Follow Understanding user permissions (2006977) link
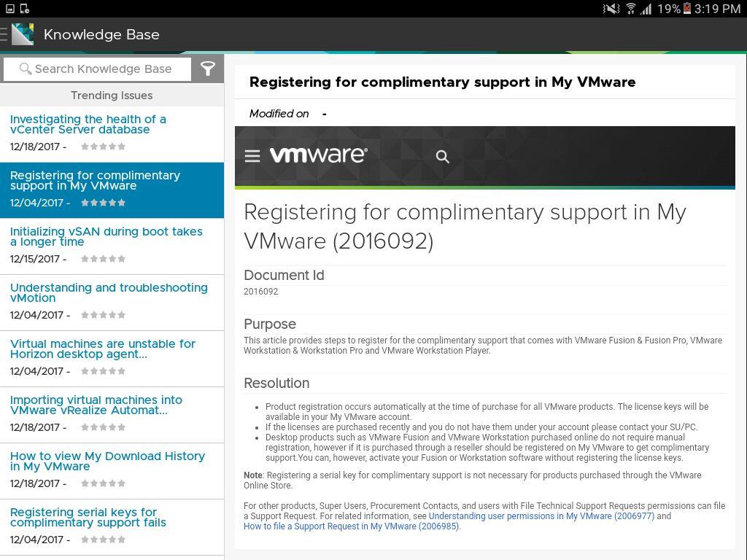Image resolution: width=747 pixels, height=560 pixels. (542, 516)
